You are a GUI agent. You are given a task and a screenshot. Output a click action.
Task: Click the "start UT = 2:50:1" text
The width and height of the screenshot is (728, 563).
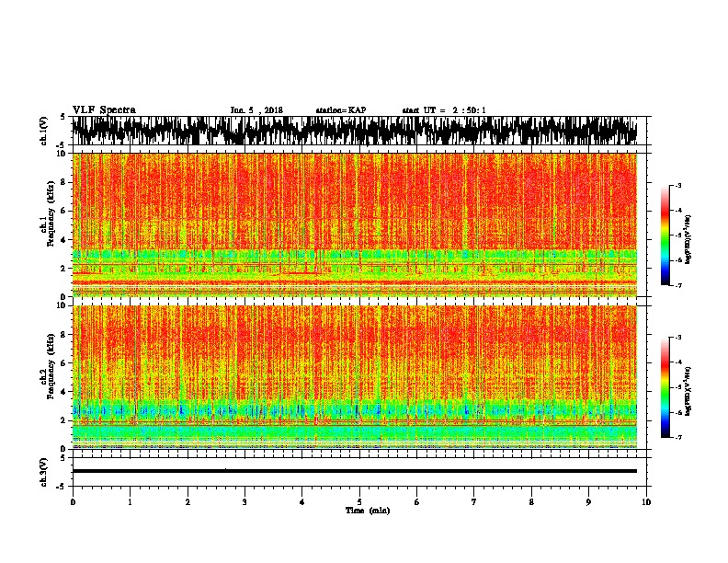(x=444, y=110)
